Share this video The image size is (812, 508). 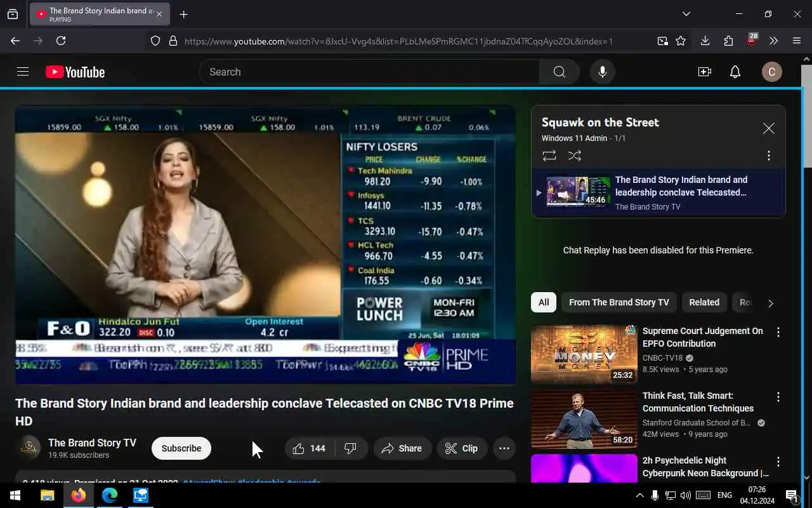pyautogui.click(x=402, y=448)
